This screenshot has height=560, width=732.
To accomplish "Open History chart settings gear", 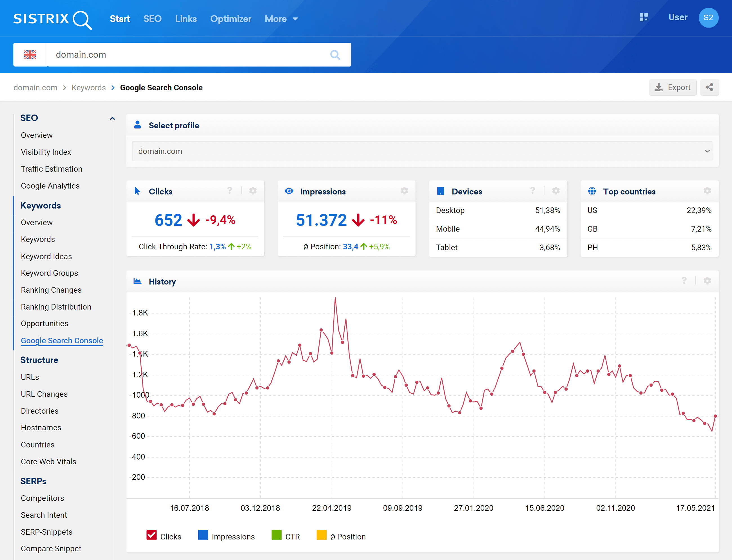I will coord(707,281).
